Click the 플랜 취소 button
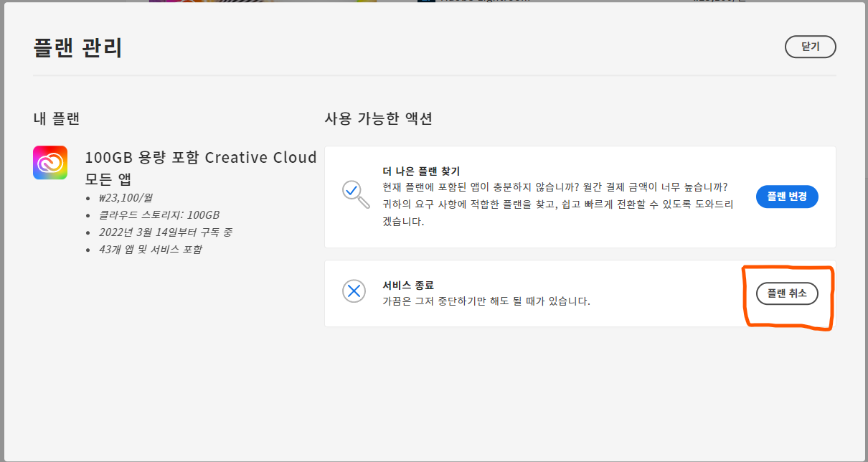 click(x=787, y=293)
